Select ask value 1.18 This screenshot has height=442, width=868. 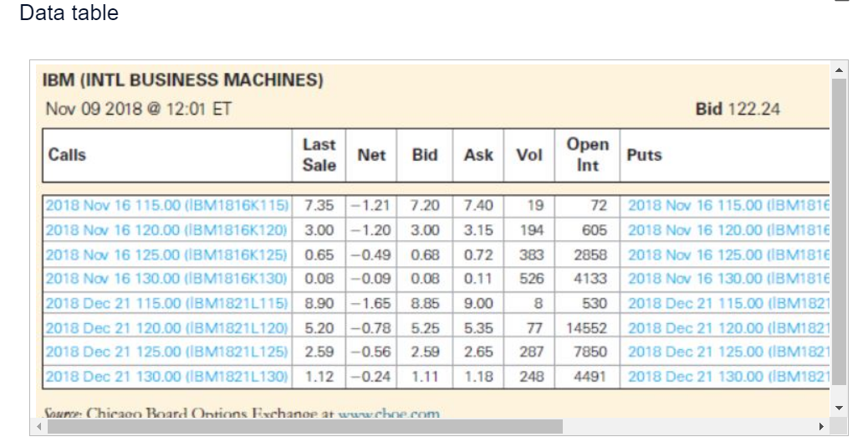(478, 377)
